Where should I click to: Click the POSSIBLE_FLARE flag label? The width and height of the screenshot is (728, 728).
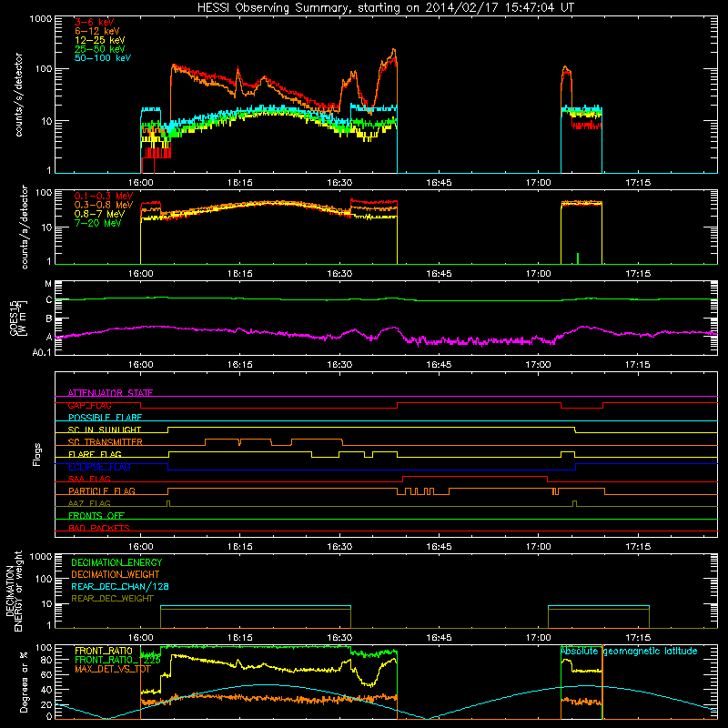105,418
